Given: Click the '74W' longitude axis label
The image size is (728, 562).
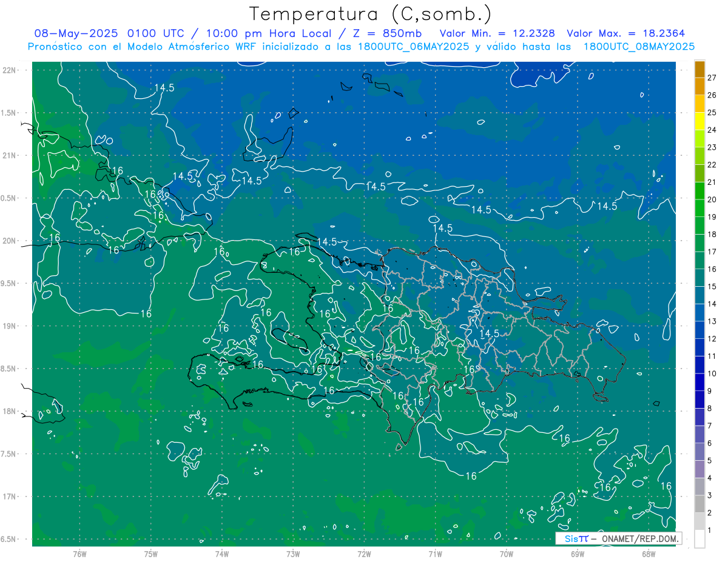Looking at the screenshot, I should pos(222,553).
